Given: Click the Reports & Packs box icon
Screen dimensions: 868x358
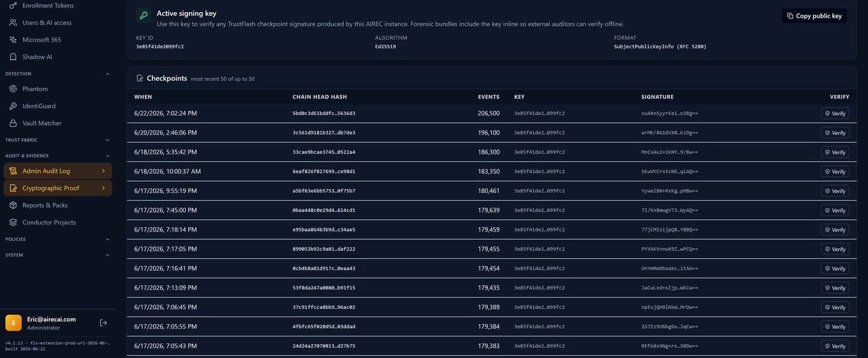Looking at the screenshot, I should coord(13,205).
